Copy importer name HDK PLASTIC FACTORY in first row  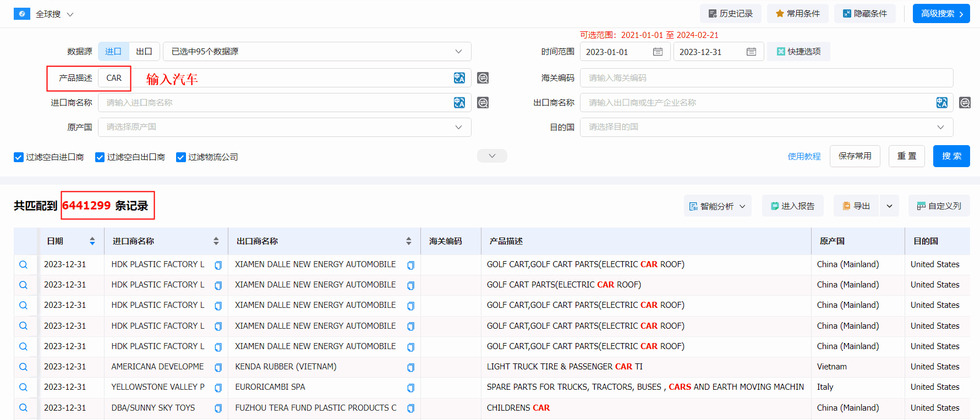point(218,265)
